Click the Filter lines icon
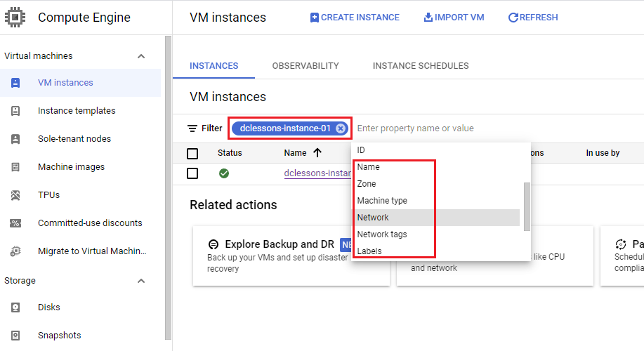644x351 pixels. (192, 128)
